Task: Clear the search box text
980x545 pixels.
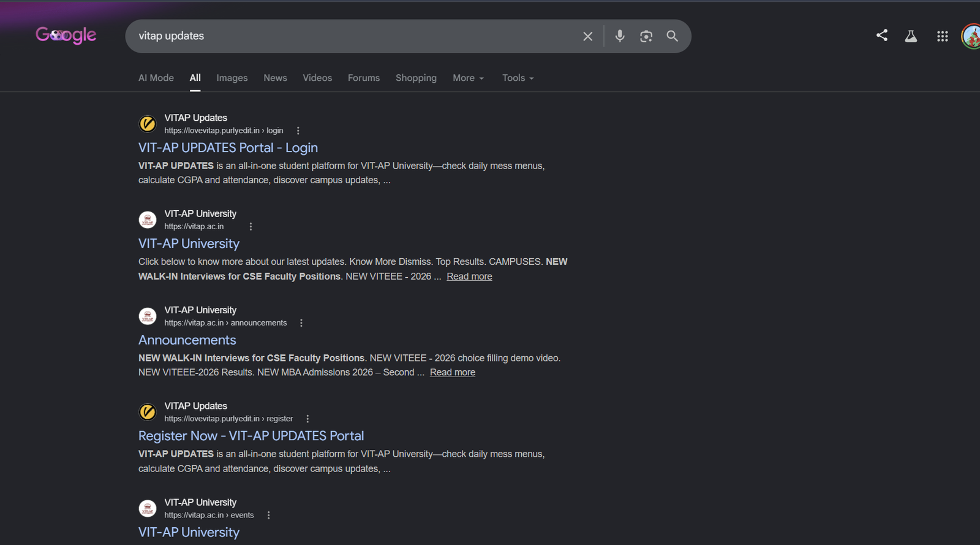Action: 587,36
